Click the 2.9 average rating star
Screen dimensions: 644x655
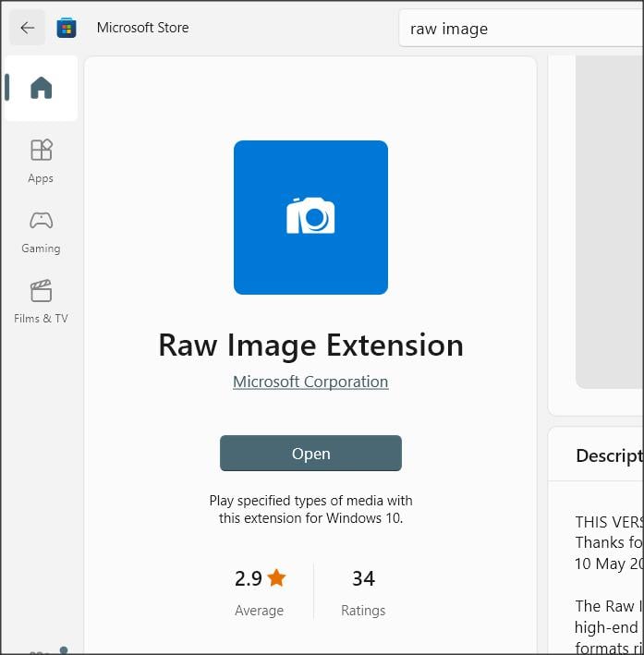click(x=276, y=578)
